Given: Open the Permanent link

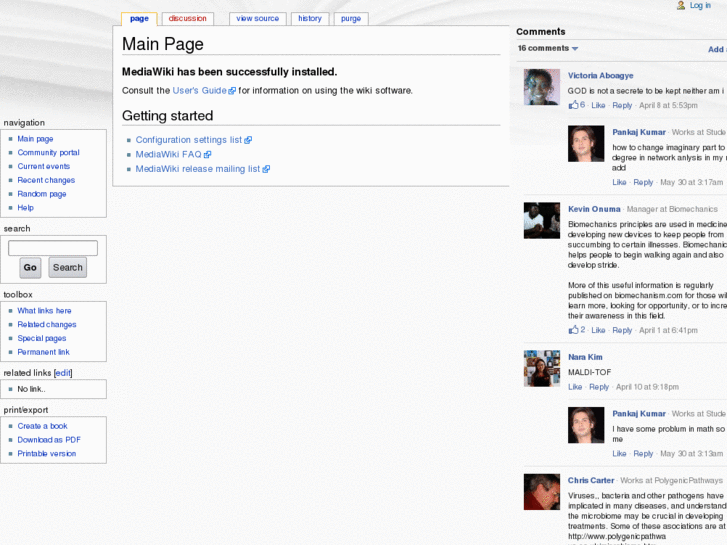Looking at the screenshot, I should point(44,352).
